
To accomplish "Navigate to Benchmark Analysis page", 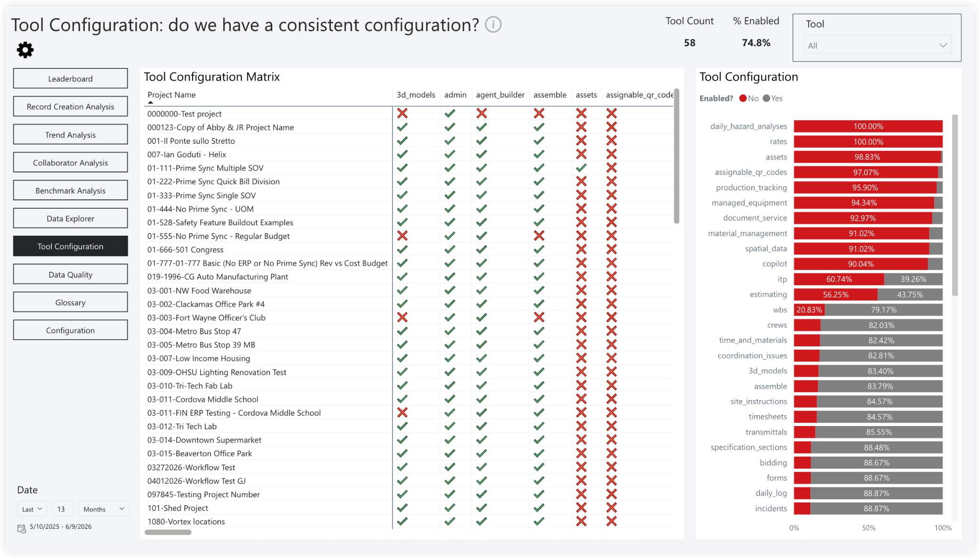I will 70,190.
